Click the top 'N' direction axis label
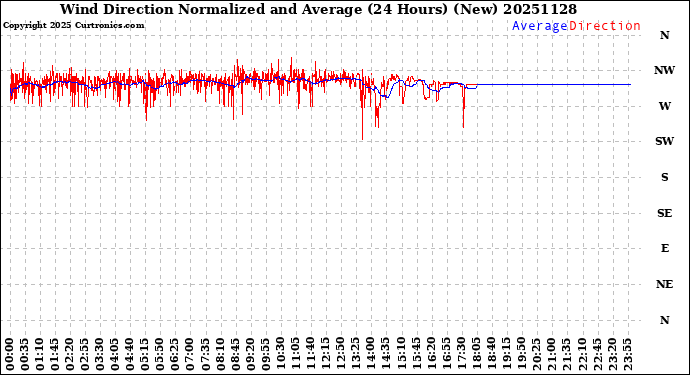 click(x=664, y=35)
